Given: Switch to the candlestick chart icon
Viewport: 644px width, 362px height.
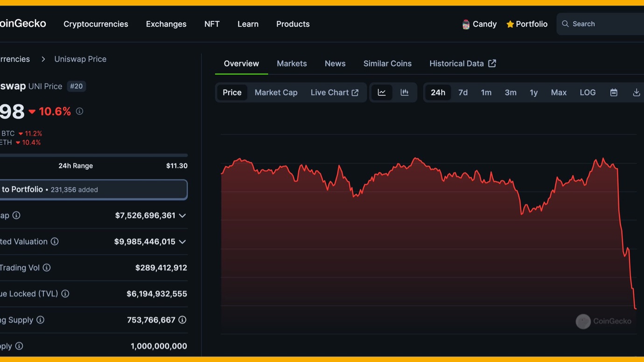Looking at the screenshot, I should (x=405, y=92).
